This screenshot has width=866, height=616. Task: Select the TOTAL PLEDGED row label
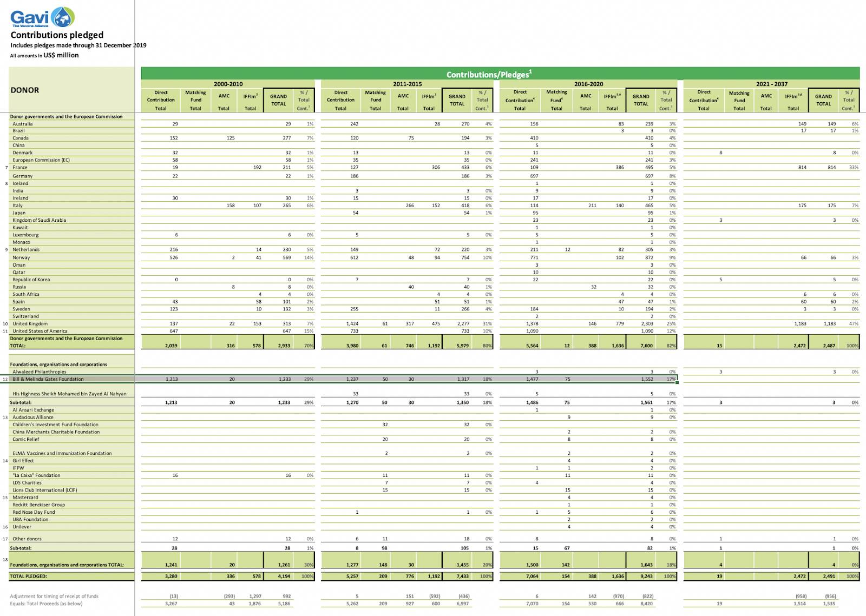[x=28, y=577]
